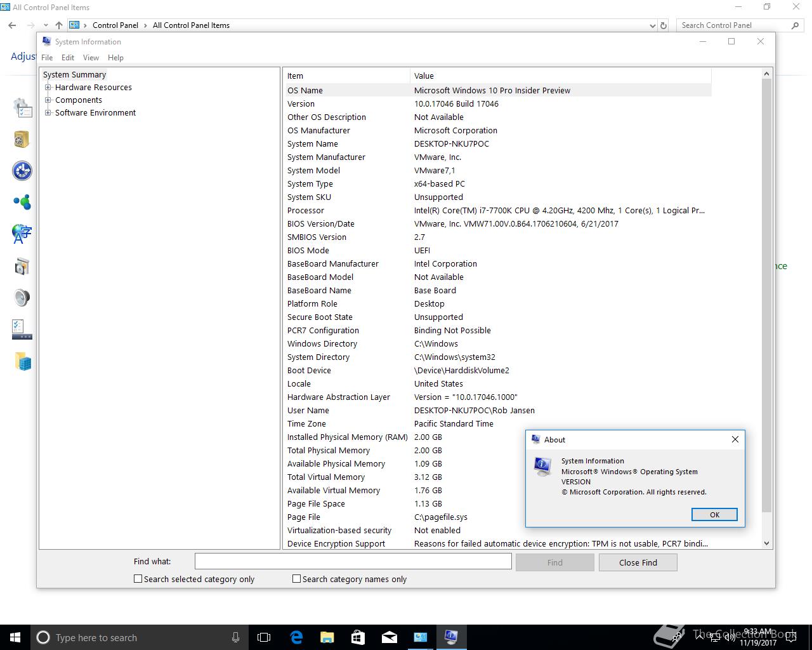Click the details scrollbar up arrow
812x650 pixels.
[x=766, y=74]
